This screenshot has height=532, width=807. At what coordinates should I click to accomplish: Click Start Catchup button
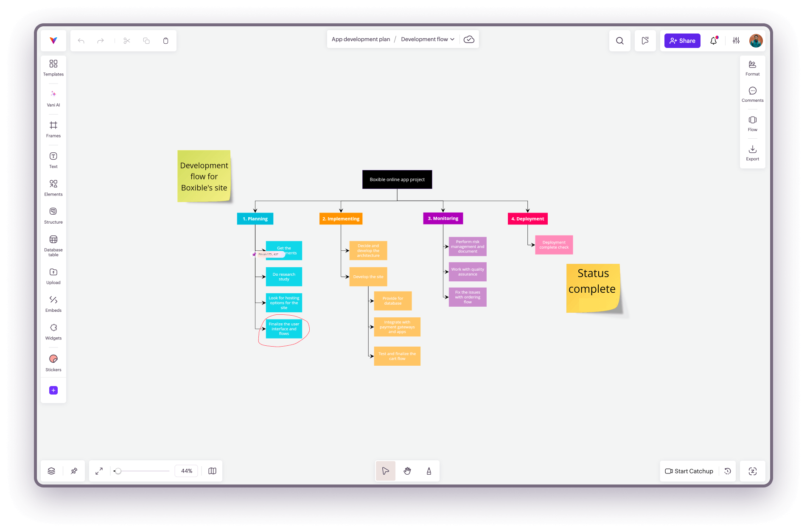tap(689, 471)
